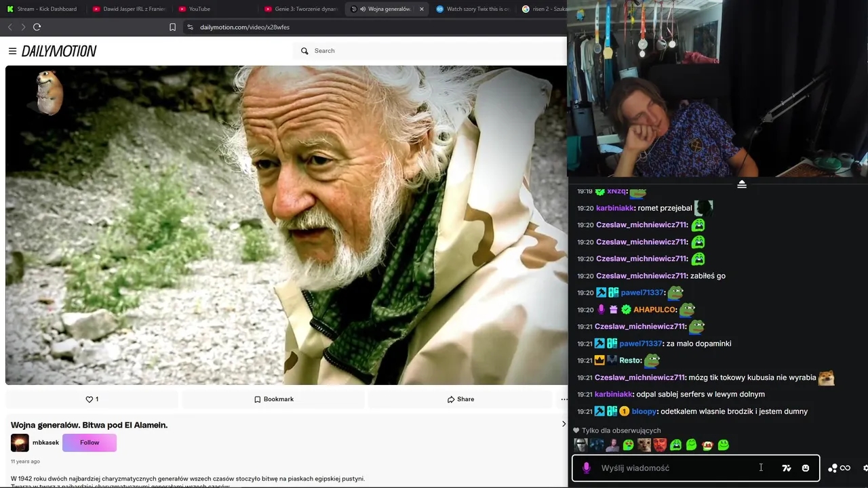Image resolution: width=868 pixels, height=488 pixels.
Task: Insert the green frog emote beside the red-cap frog
Action: point(692,445)
